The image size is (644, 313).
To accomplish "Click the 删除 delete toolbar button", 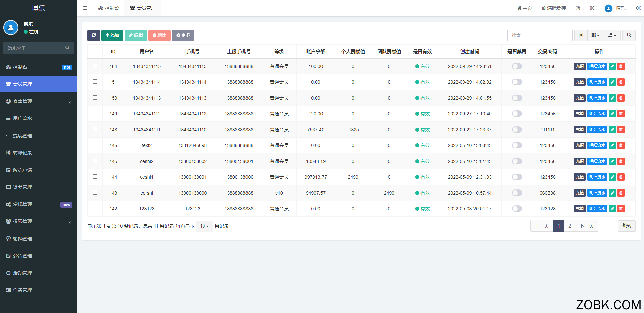I will coord(159,35).
